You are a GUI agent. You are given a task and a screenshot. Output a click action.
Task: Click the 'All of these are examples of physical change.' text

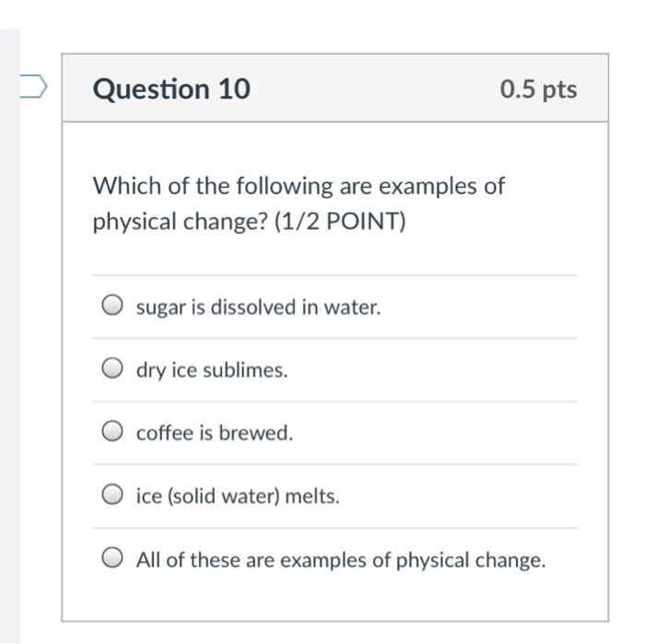(341, 559)
